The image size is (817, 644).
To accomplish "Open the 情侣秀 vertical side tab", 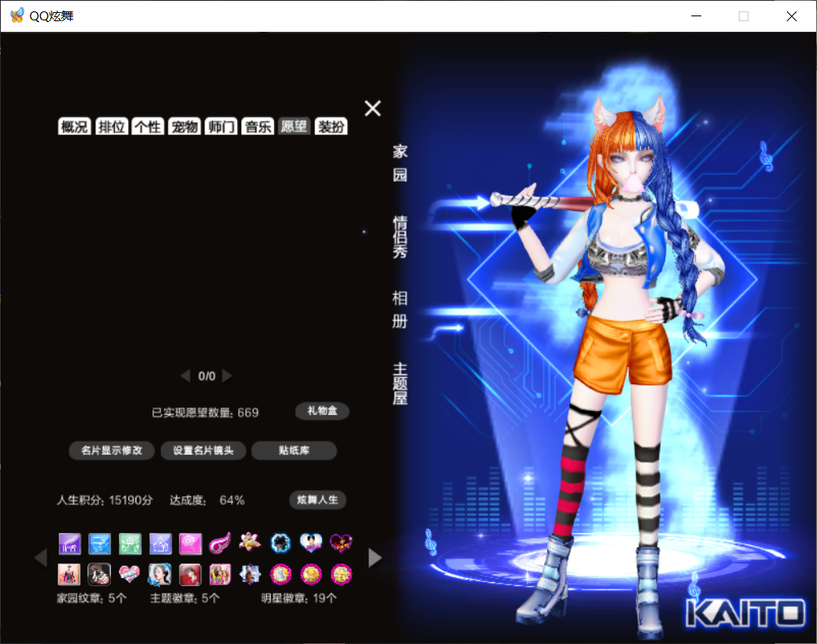I will click(x=400, y=237).
